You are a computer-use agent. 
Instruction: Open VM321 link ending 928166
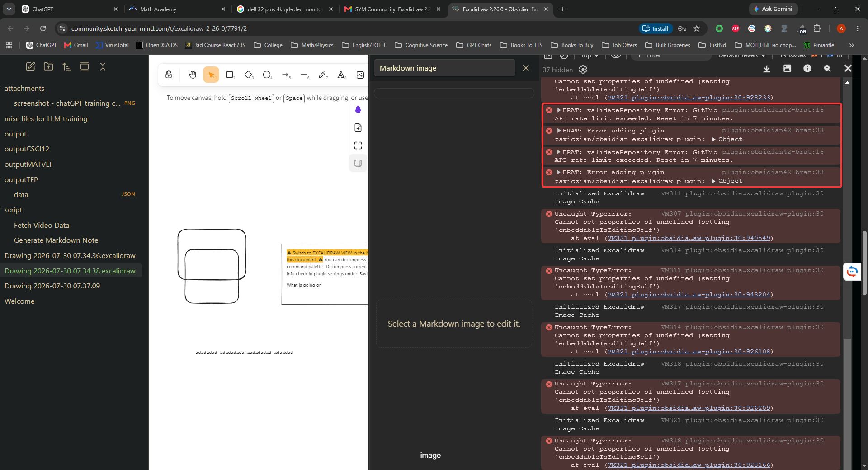click(689, 465)
